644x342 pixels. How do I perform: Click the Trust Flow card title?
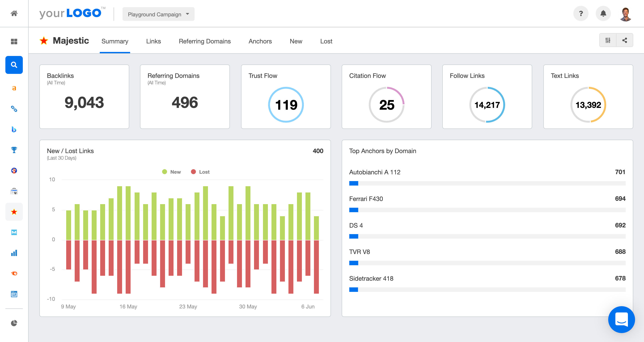263,76
